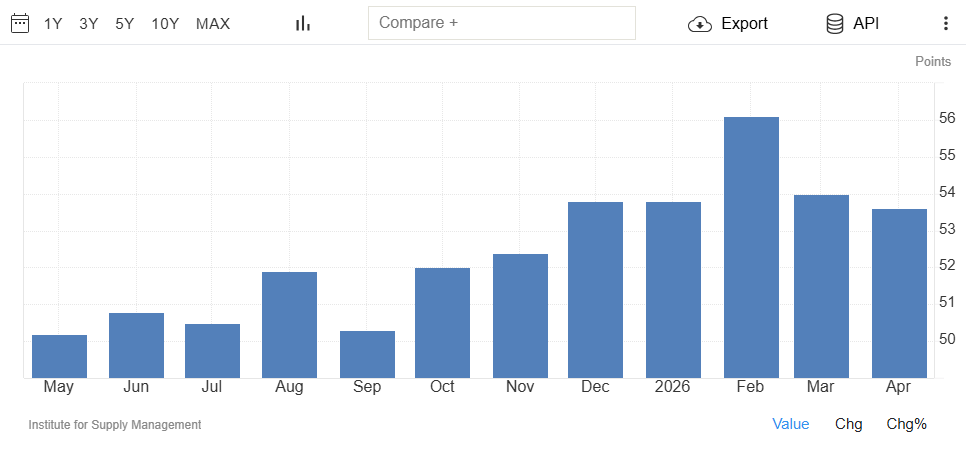Click the cloud download Export icon
The height and width of the screenshot is (458, 966).
point(700,24)
